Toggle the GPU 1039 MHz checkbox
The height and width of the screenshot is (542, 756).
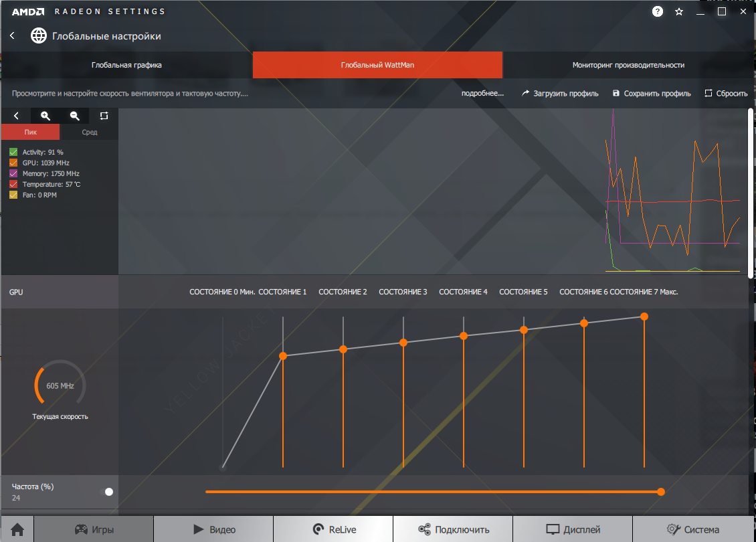click(x=13, y=163)
